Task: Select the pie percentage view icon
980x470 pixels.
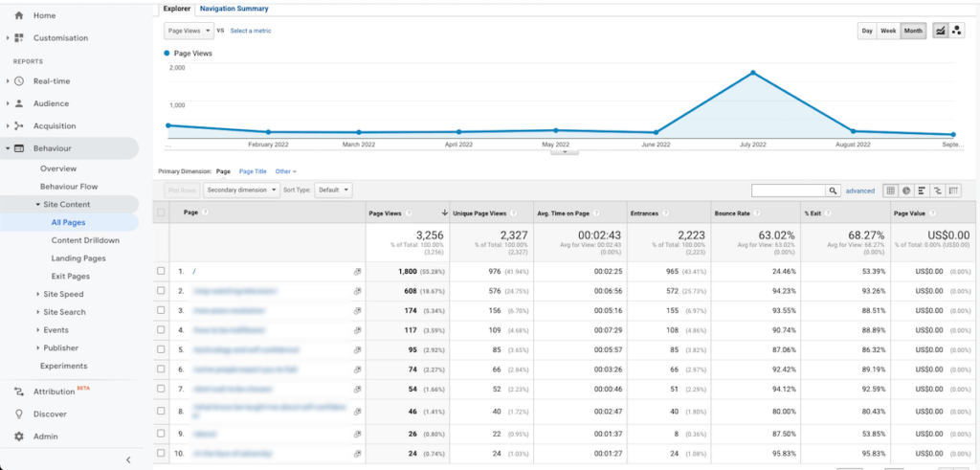Action: (x=906, y=190)
